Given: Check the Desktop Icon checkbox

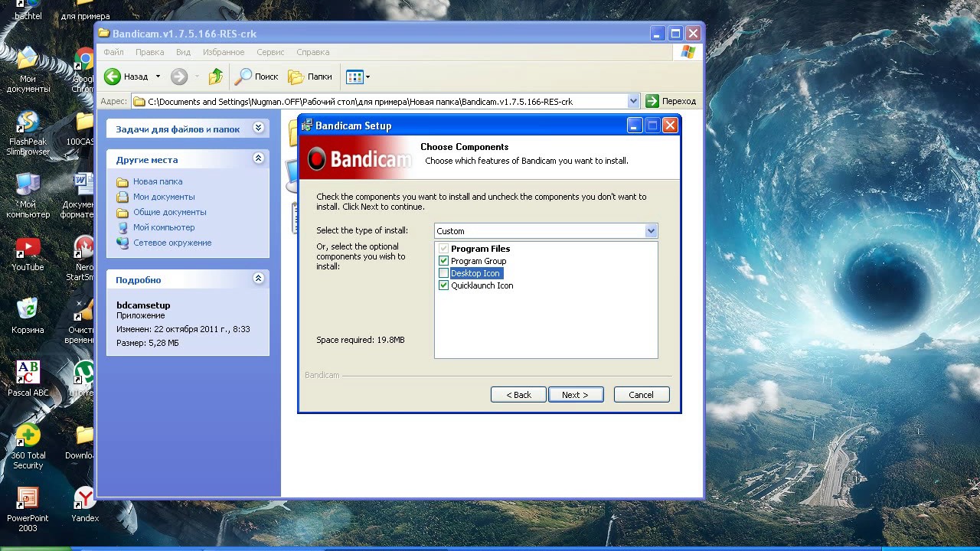Looking at the screenshot, I should [x=443, y=273].
